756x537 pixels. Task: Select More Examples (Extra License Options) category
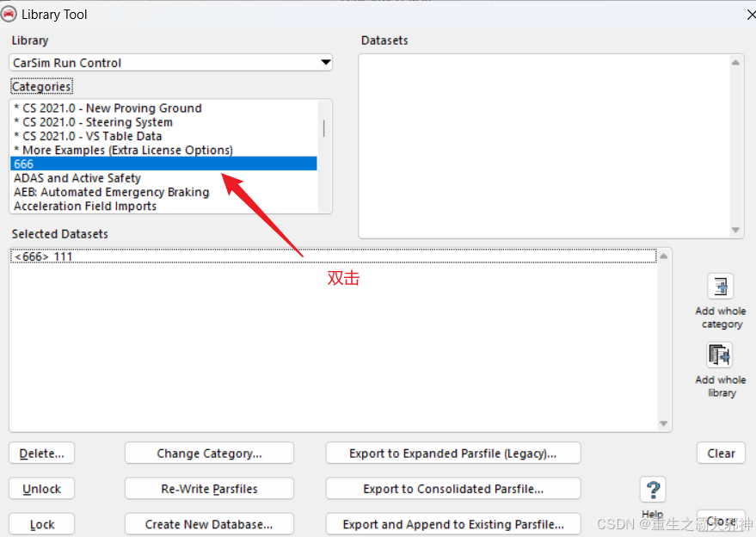click(x=163, y=150)
